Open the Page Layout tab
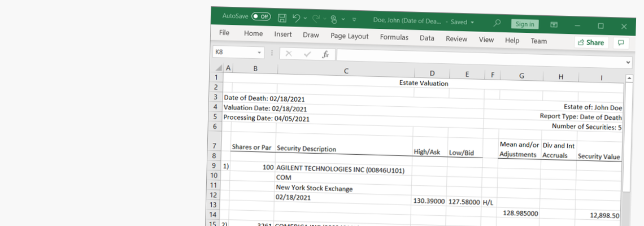The height and width of the screenshot is (226, 644). (x=350, y=36)
